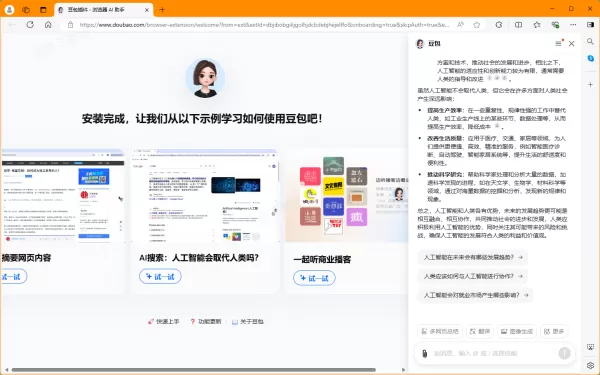Open the Edge workspaces icon
The height and width of the screenshot is (375, 600).
click(x=26, y=10)
